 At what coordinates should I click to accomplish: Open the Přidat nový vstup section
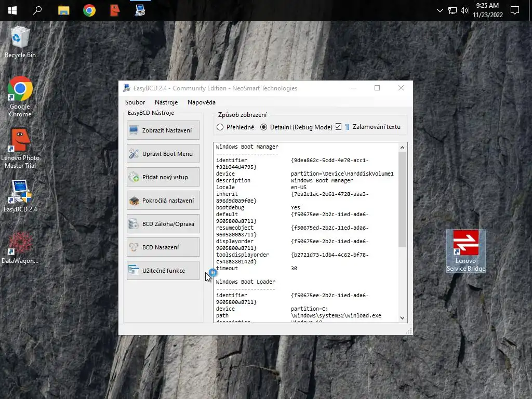pos(163,177)
